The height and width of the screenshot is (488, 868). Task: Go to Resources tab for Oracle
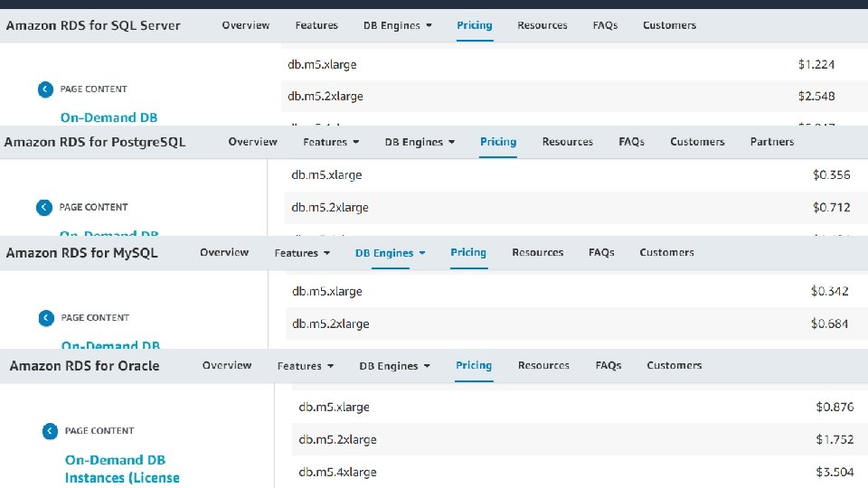point(543,366)
